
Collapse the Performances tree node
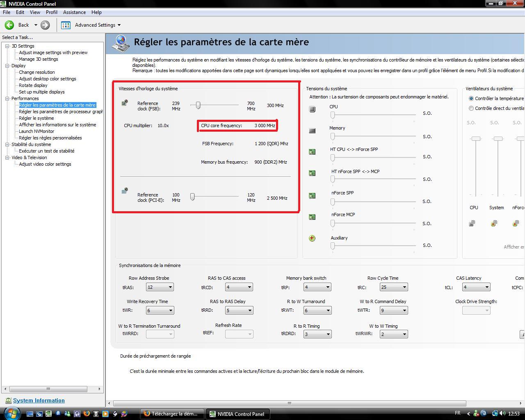(x=7, y=98)
